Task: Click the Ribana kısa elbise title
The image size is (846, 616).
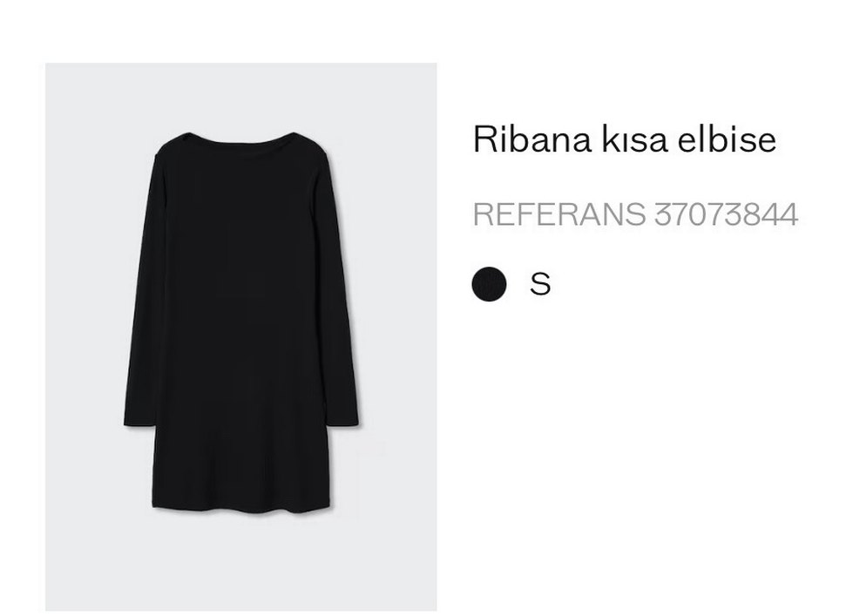Action: click(x=624, y=139)
